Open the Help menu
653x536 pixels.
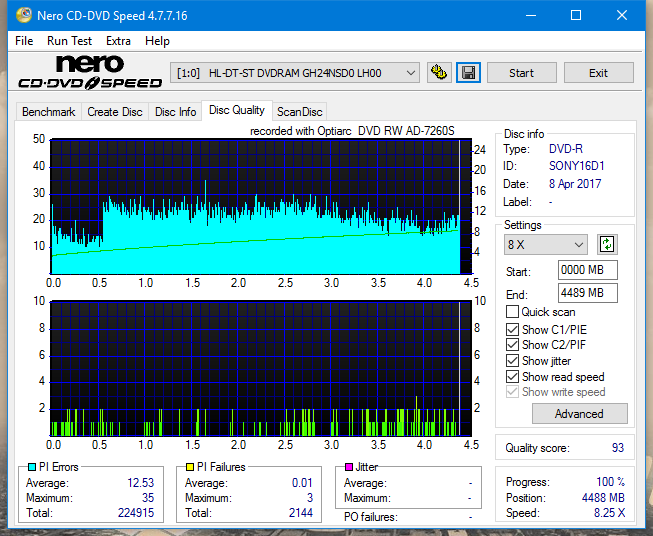[157, 41]
